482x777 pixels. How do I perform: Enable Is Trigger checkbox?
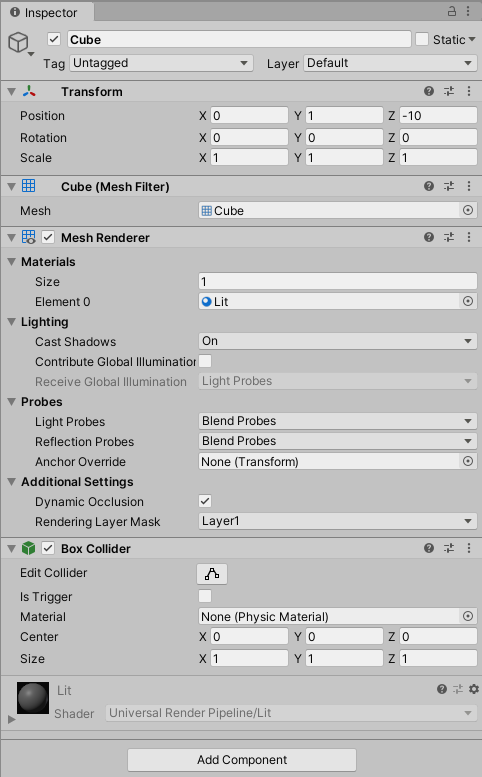point(205,596)
